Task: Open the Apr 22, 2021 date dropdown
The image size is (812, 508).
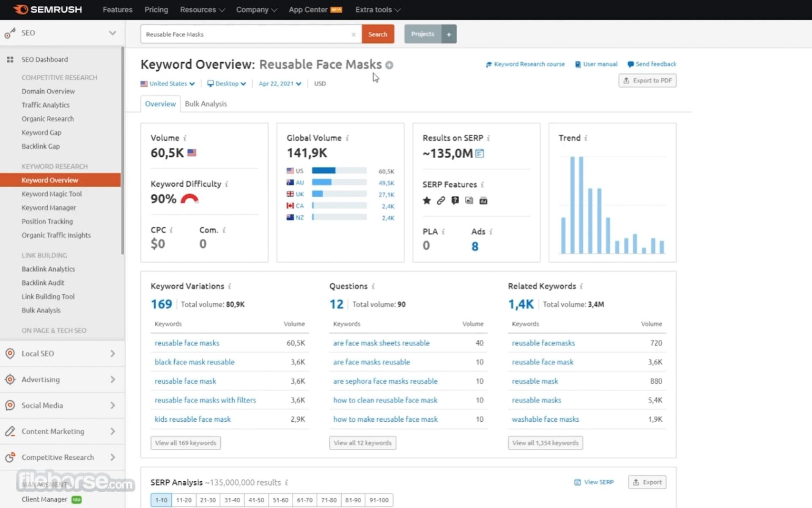Action: 280,84
